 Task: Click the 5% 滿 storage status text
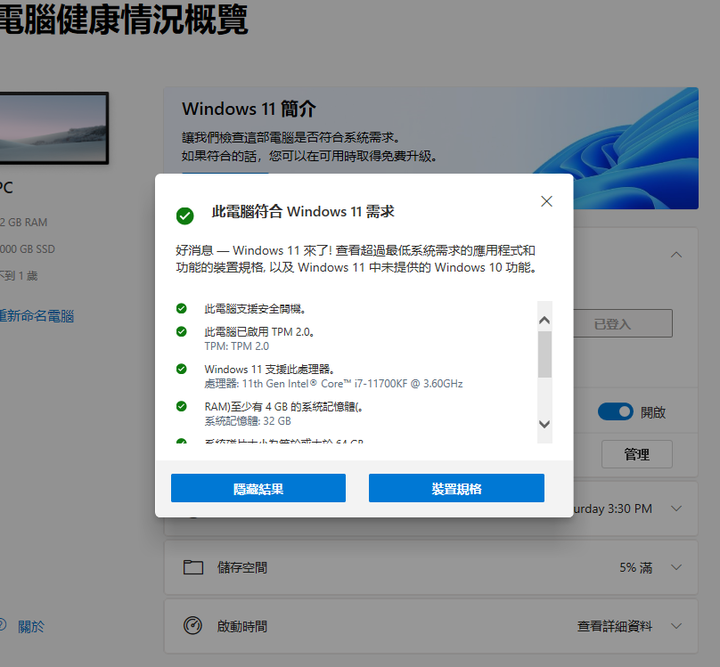636,567
